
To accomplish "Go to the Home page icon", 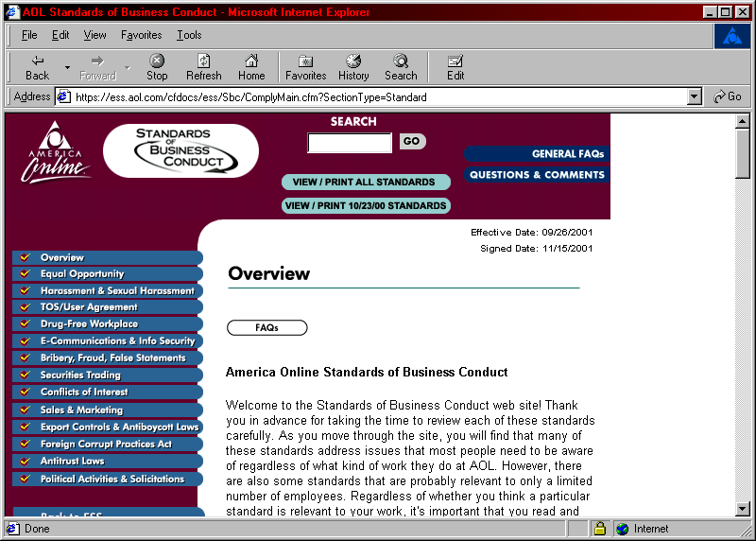I will (251, 67).
